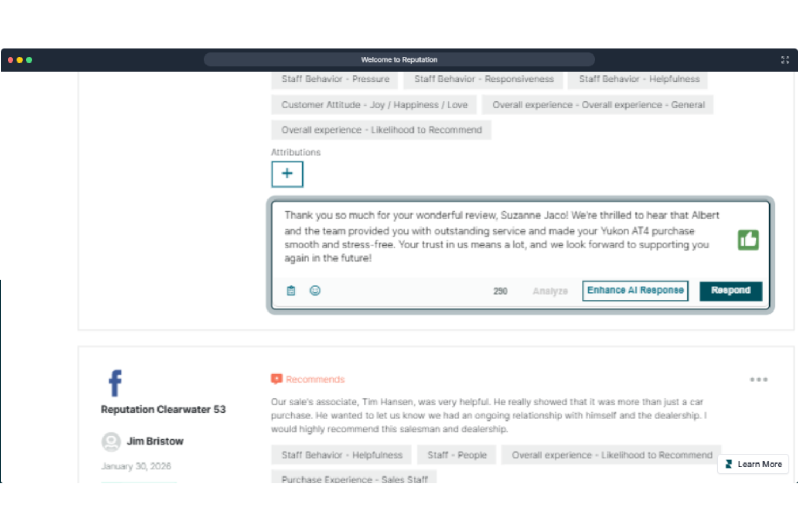Click Enhance AI Response
Viewport: 798px width, 532px height.
coord(635,291)
